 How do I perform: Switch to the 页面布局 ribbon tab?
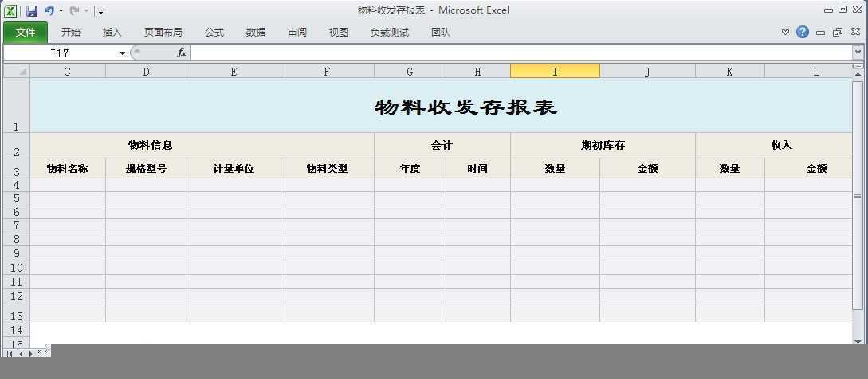click(163, 33)
